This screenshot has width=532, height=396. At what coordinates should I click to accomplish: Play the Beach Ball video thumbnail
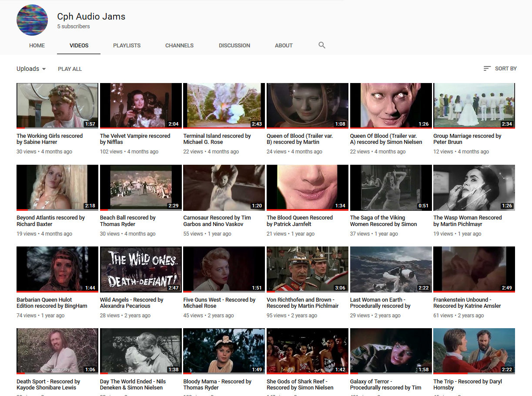point(141,188)
